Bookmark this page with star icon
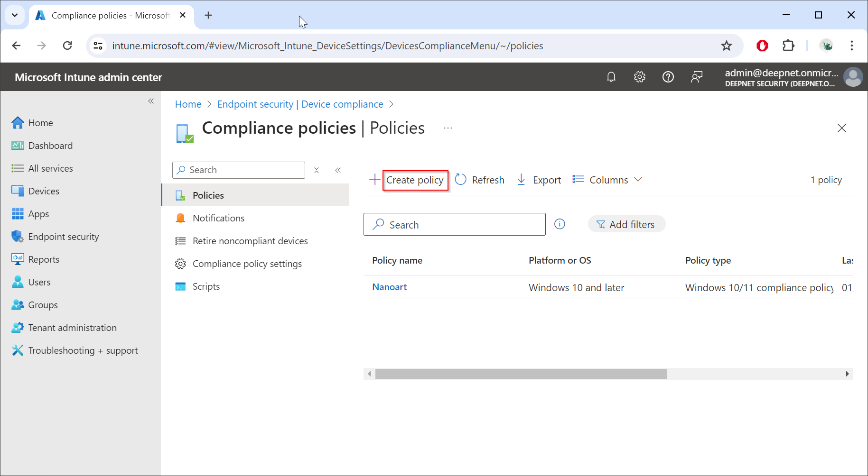 [727, 46]
